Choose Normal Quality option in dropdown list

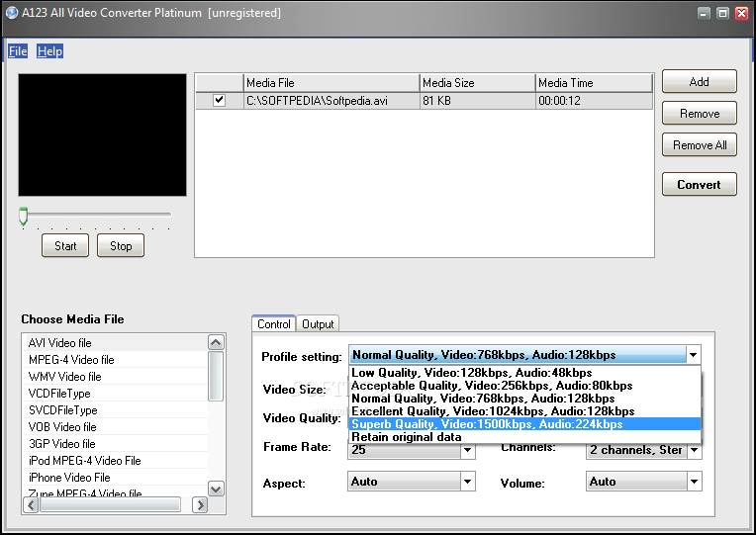tap(524, 399)
